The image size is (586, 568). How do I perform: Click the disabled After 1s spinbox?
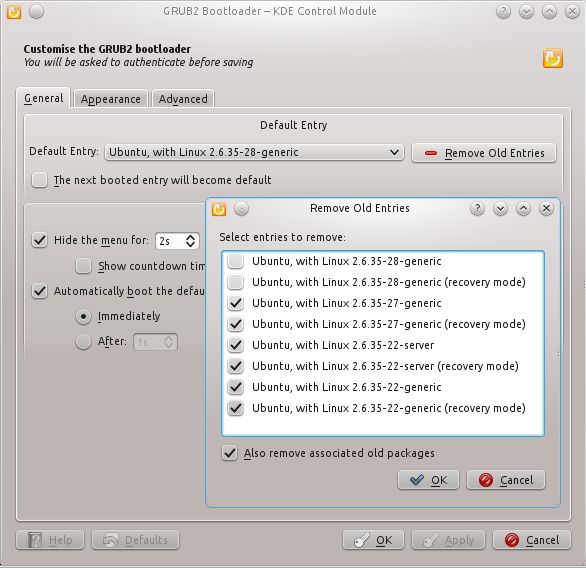(155, 342)
